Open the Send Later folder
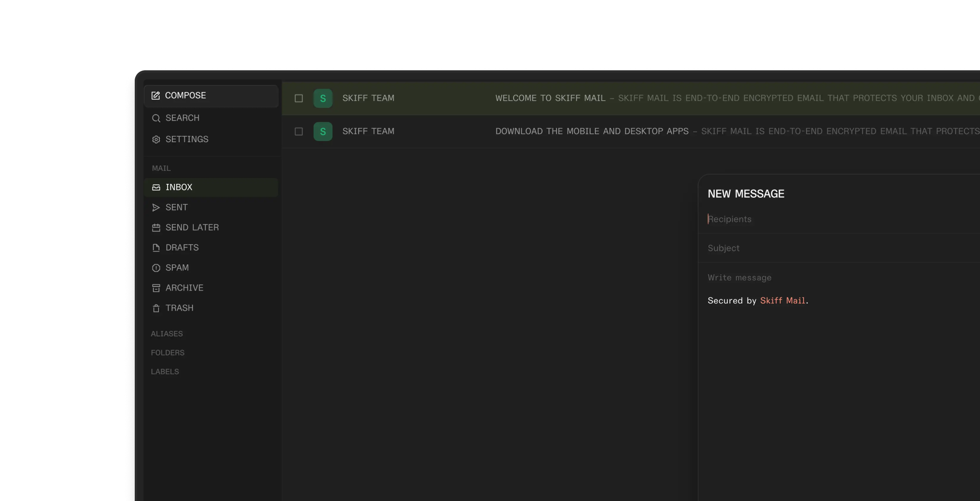The height and width of the screenshot is (501, 980). pyautogui.click(x=211, y=228)
